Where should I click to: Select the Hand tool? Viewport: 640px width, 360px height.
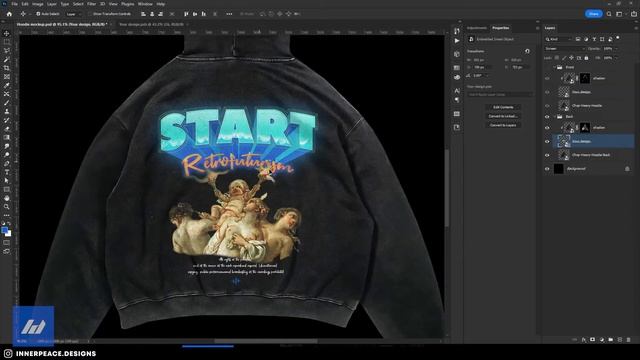[7, 198]
